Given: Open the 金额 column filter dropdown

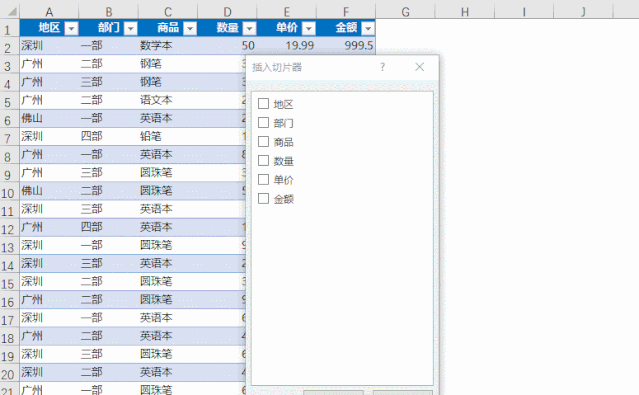Looking at the screenshot, I should [368, 28].
